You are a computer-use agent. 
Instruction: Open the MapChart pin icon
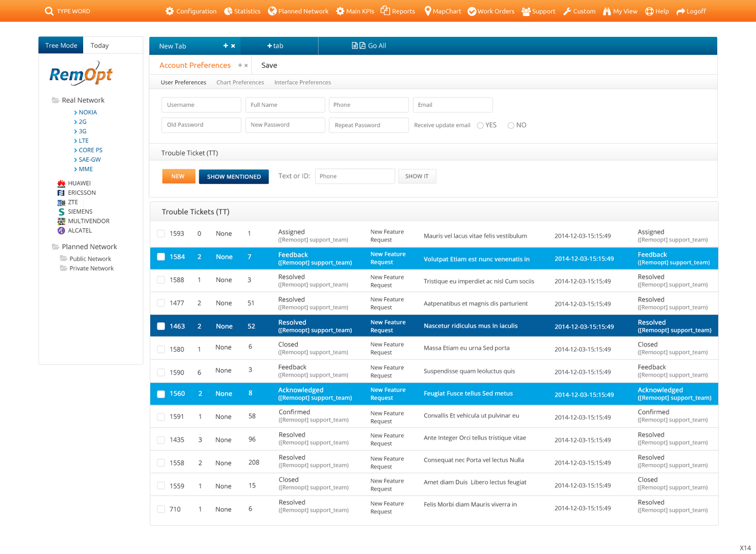(x=428, y=11)
